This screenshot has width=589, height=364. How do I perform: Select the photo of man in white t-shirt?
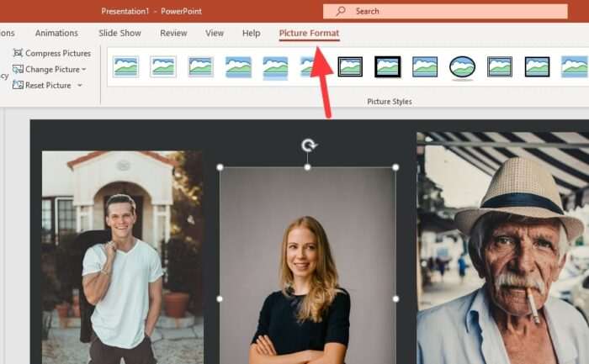coord(123,257)
